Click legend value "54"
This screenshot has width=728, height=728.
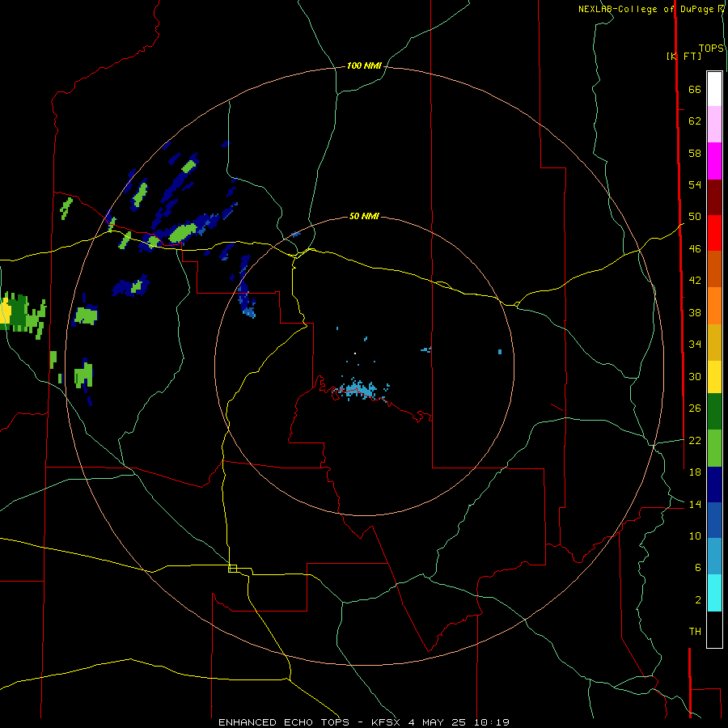(695, 184)
